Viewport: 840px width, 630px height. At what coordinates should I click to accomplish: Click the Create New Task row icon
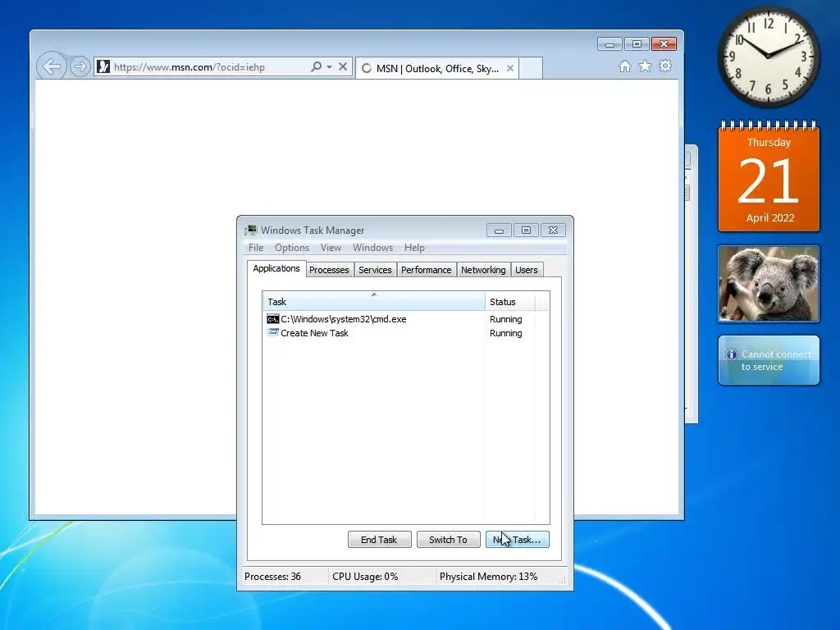pos(272,333)
